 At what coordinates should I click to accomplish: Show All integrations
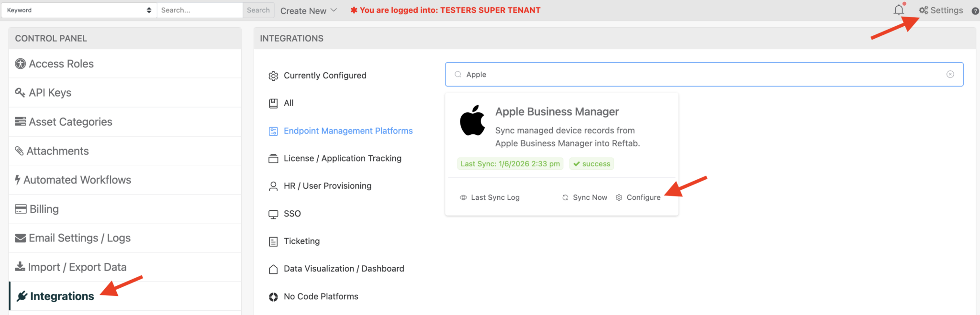289,103
